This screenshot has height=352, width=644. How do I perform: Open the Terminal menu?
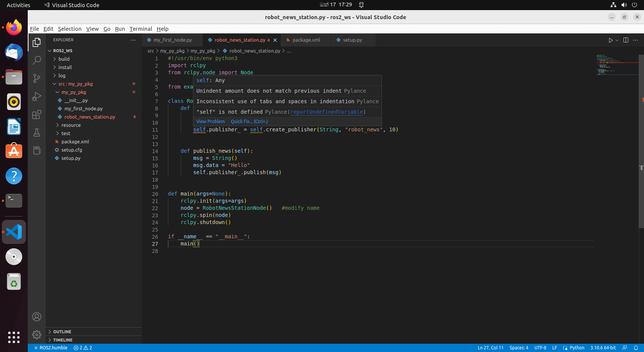[141, 29]
